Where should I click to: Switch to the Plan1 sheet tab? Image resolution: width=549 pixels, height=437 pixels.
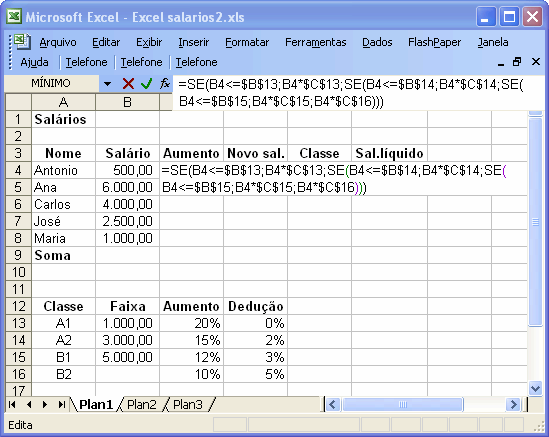coord(96,404)
